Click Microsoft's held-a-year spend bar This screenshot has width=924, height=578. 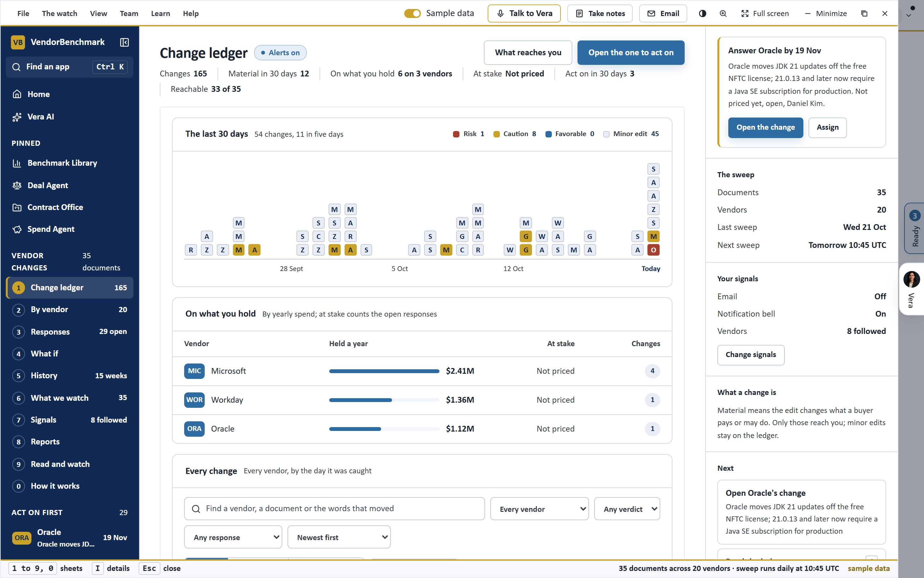click(384, 371)
